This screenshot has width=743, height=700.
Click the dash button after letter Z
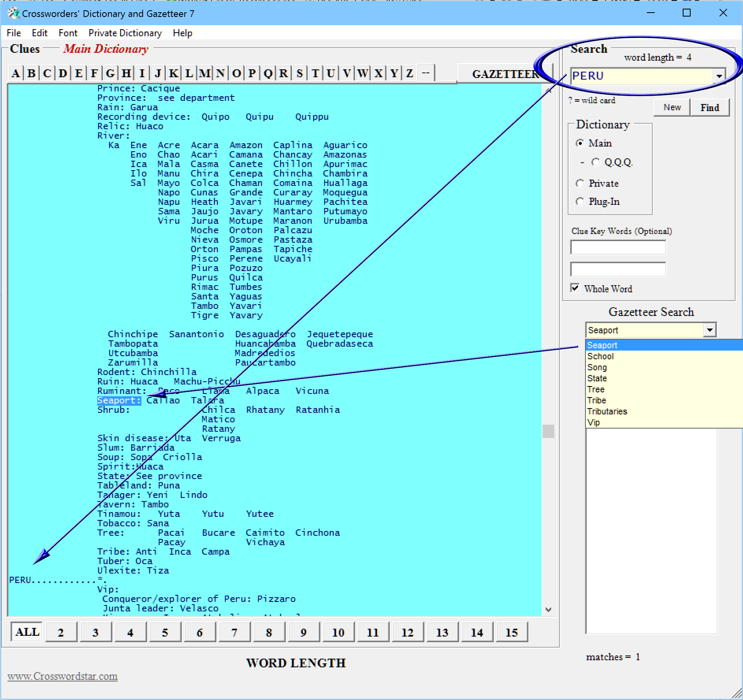pos(426,73)
